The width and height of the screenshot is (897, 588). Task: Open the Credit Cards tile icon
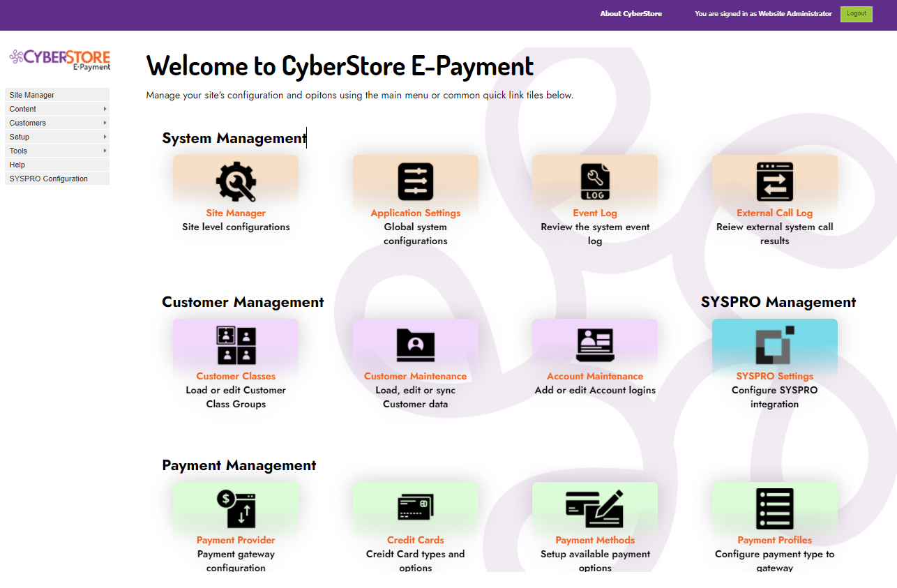click(415, 508)
